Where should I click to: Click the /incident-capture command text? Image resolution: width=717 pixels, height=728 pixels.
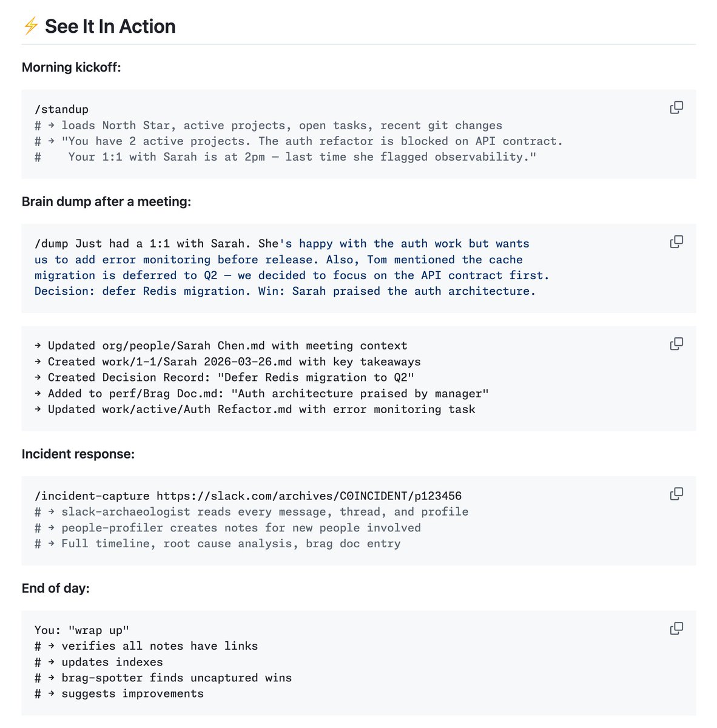click(92, 496)
